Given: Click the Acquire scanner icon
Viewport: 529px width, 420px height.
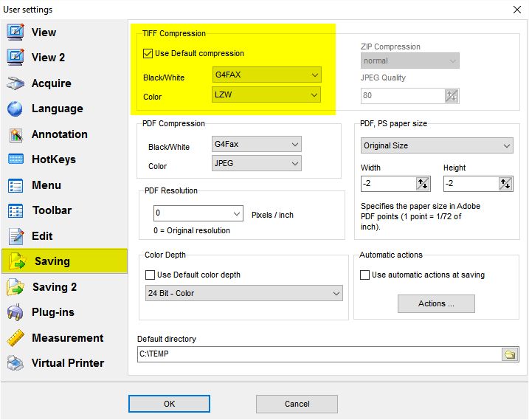Looking at the screenshot, I should pyautogui.click(x=15, y=83).
